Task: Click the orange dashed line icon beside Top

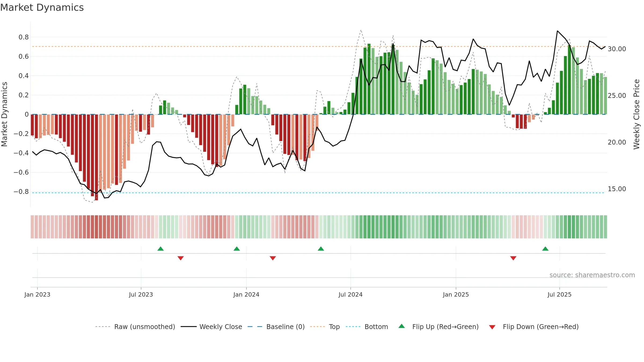Action: click(317, 327)
